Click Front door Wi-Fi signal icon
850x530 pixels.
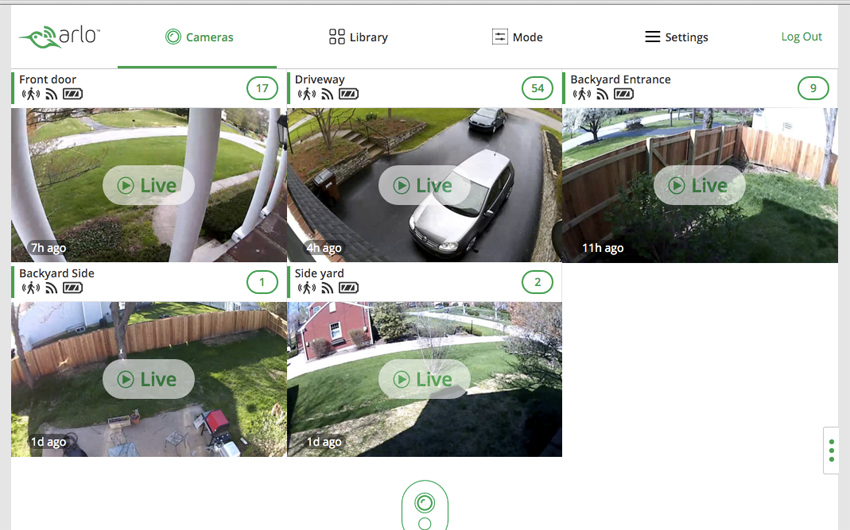click(51, 94)
